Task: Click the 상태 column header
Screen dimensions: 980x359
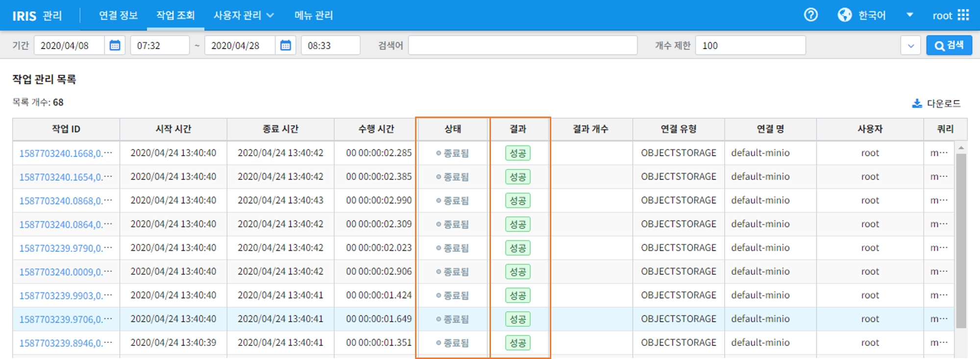Action: point(453,129)
